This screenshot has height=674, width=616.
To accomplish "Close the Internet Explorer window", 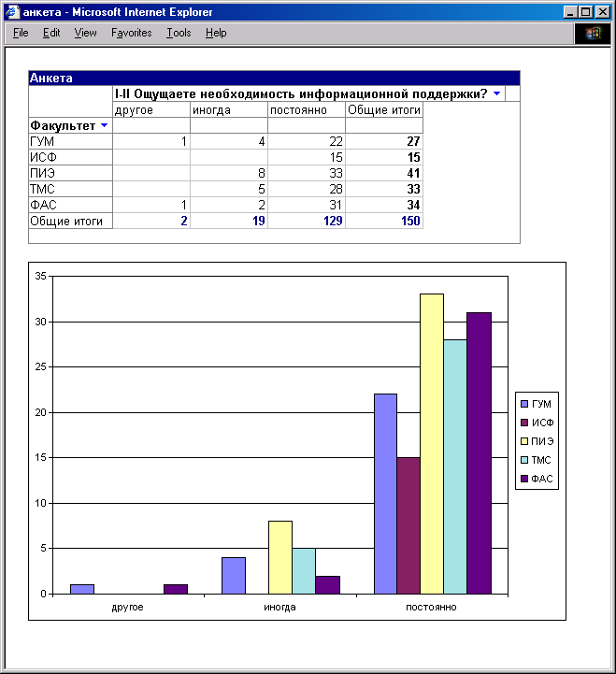I will click(x=603, y=12).
